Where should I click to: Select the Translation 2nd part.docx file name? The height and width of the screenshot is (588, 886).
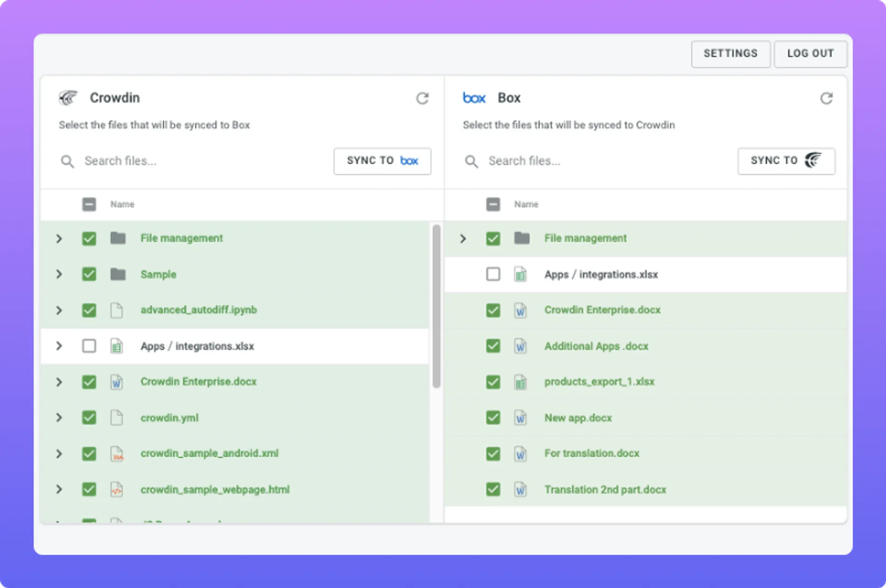[x=605, y=490]
